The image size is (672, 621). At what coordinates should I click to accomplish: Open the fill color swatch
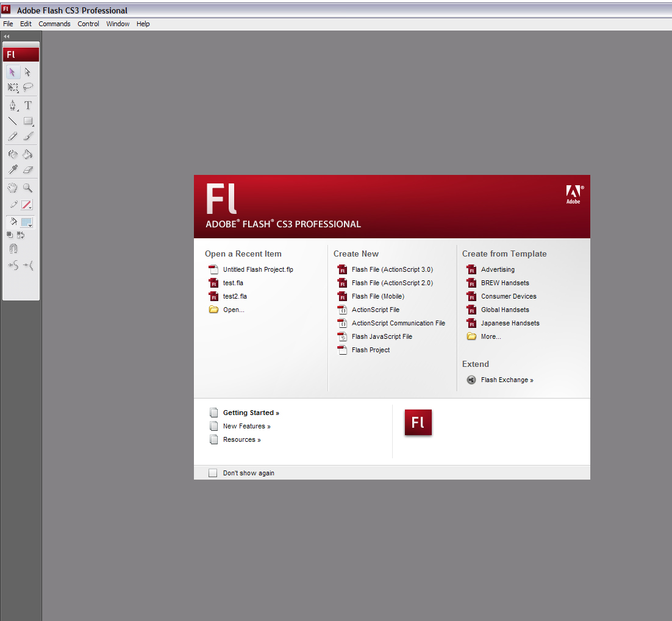[x=27, y=222]
